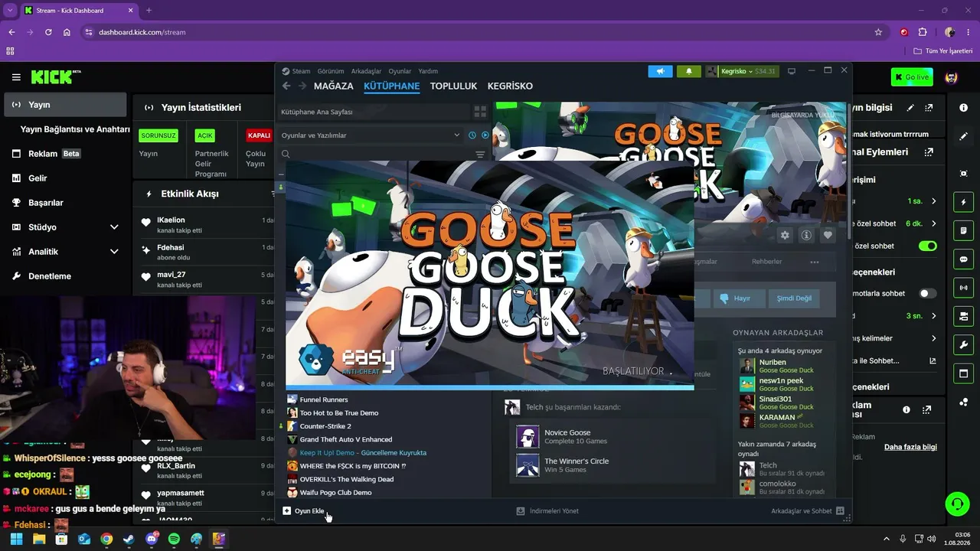Screen dimensions: 980x551
Task: Click the Kick logo in dashboard header
Action: point(56,77)
